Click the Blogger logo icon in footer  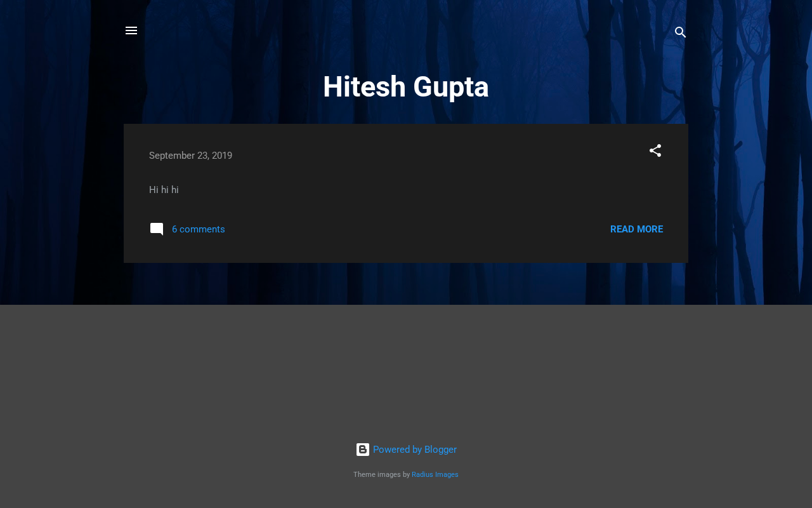(363, 450)
